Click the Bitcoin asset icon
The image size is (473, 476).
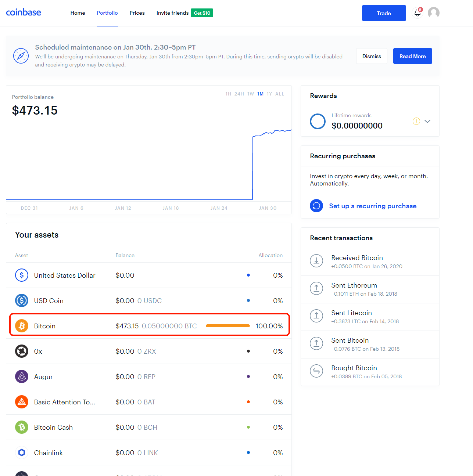tap(22, 326)
